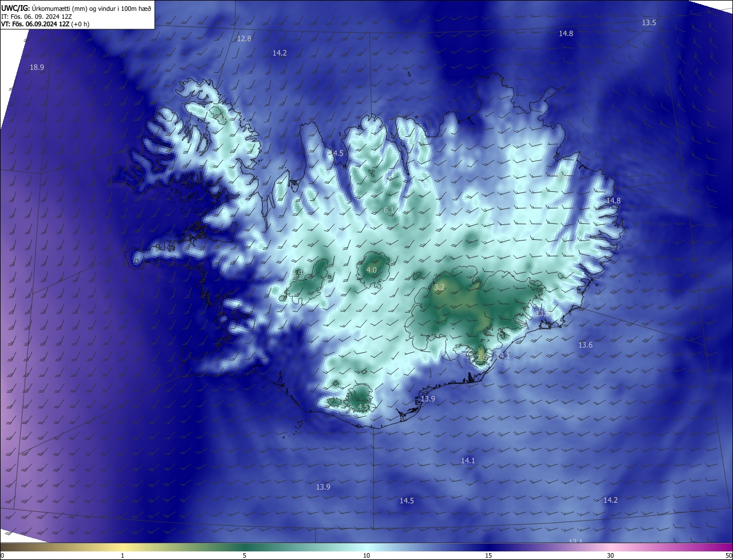
Task: Click the '30' tick on the color scale
Action: (x=610, y=555)
